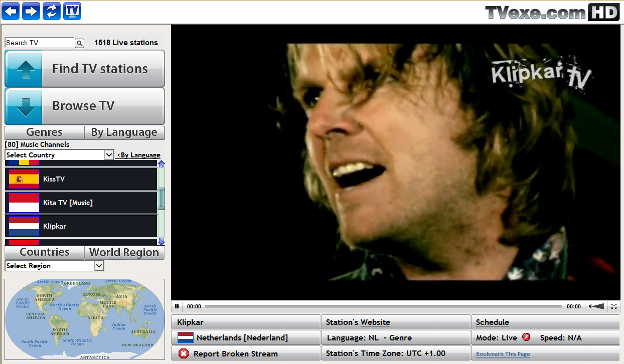The width and height of the screenshot is (624, 364).
Task: Adjust the volume level bars
Action: click(599, 306)
